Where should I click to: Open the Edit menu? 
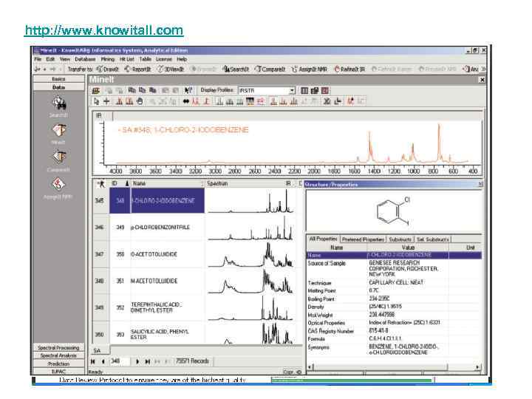pyautogui.click(x=50, y=59)
